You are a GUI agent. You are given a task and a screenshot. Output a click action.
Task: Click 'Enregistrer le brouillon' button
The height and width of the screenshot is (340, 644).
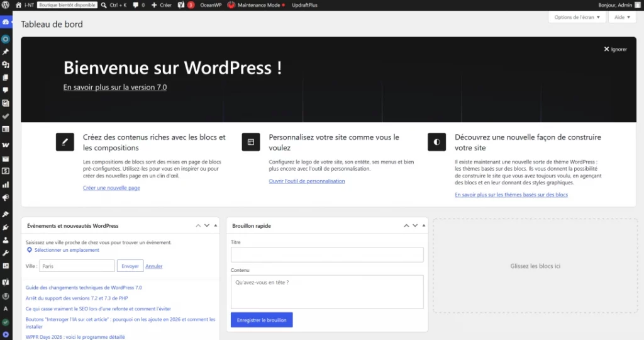click(x=262, y=320)
